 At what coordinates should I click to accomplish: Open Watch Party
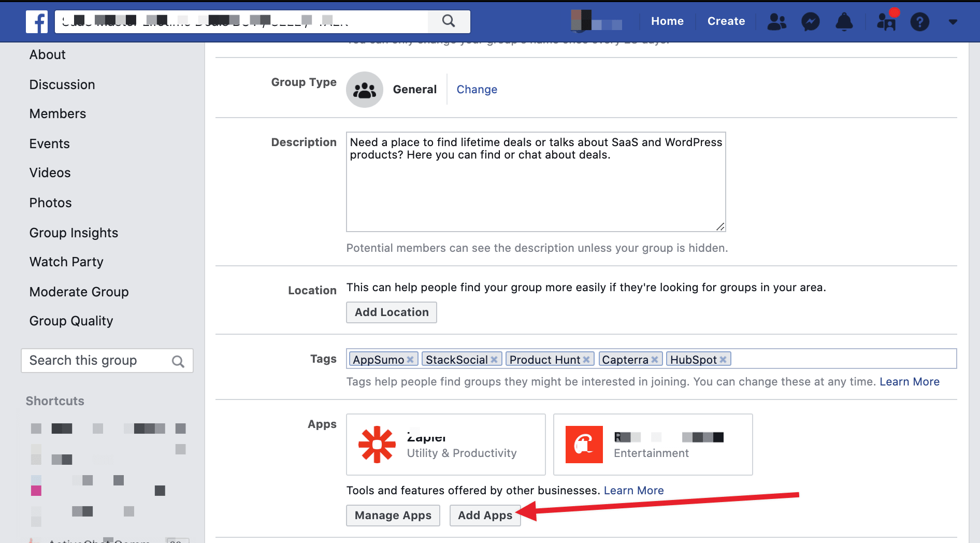(66, 262)
